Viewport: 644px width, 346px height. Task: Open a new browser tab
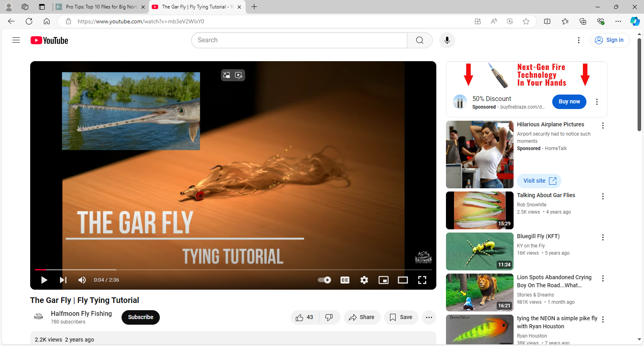[x=254, y=7]
